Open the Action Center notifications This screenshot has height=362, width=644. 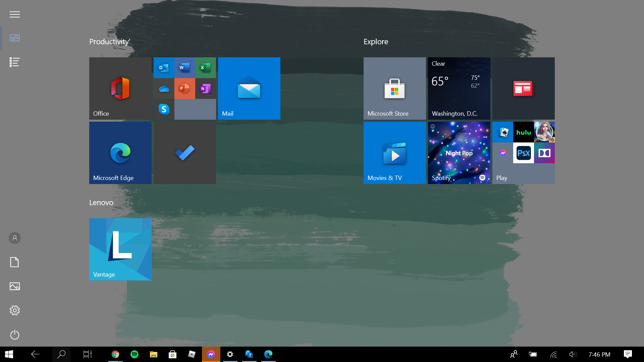pos(628,354)
